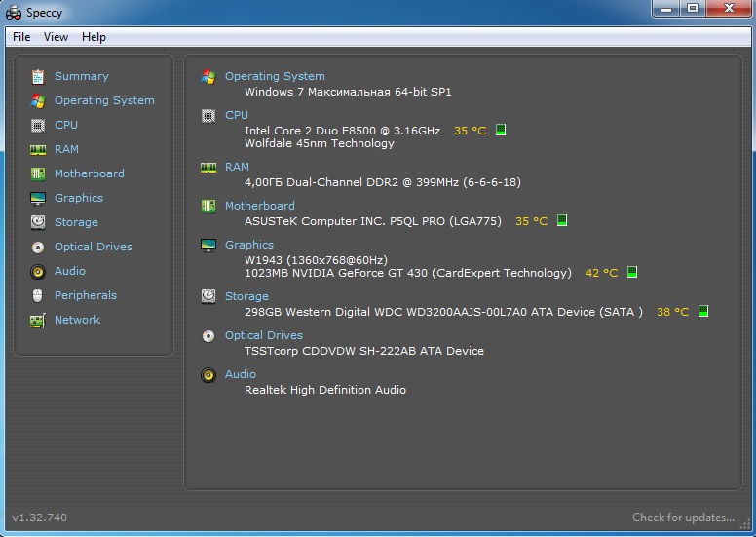Open Operating System heading link in summary
This screenshot has height=537, width=756.
pyautogui.click(x=275, y=76)
